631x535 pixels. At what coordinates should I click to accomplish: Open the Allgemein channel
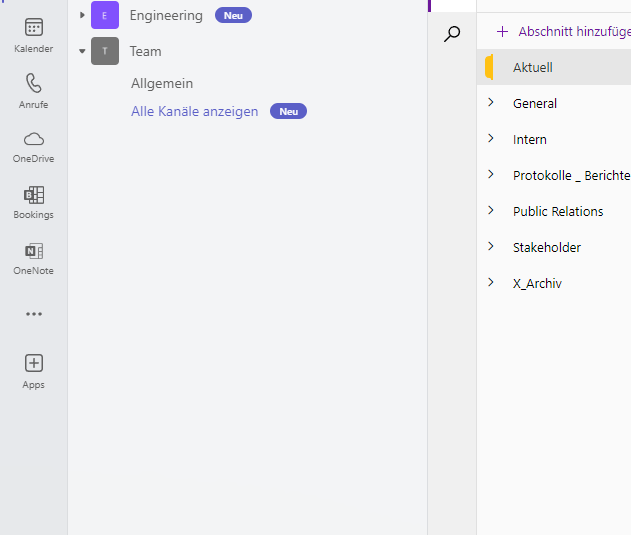162,83
